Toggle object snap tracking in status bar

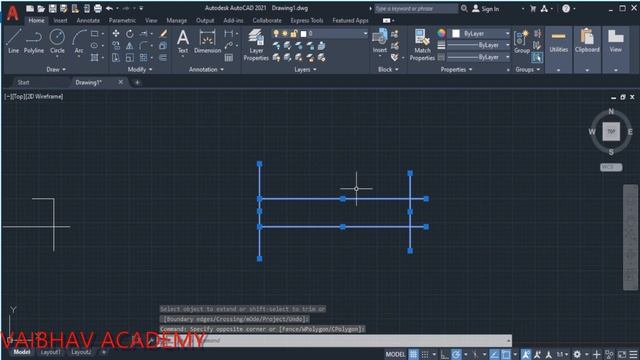point(494,354)
